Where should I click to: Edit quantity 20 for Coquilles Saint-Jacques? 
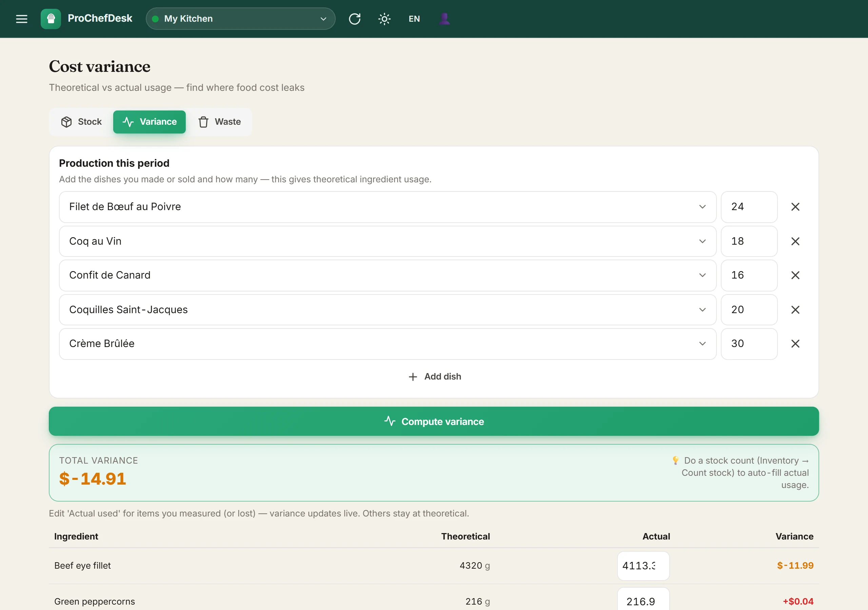[749, 309]
